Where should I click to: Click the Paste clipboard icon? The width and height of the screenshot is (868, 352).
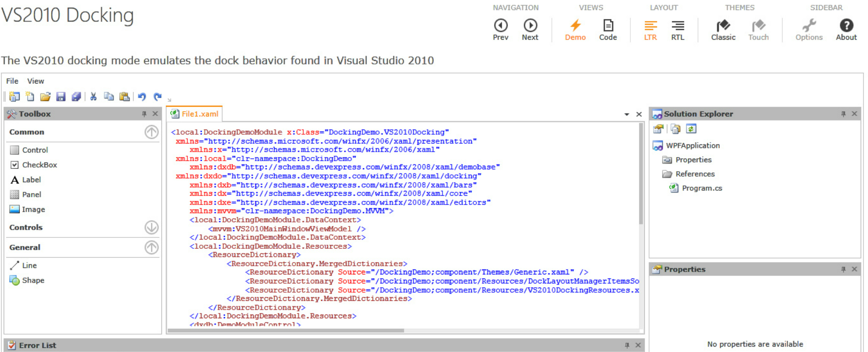click(x=124, y=97)
